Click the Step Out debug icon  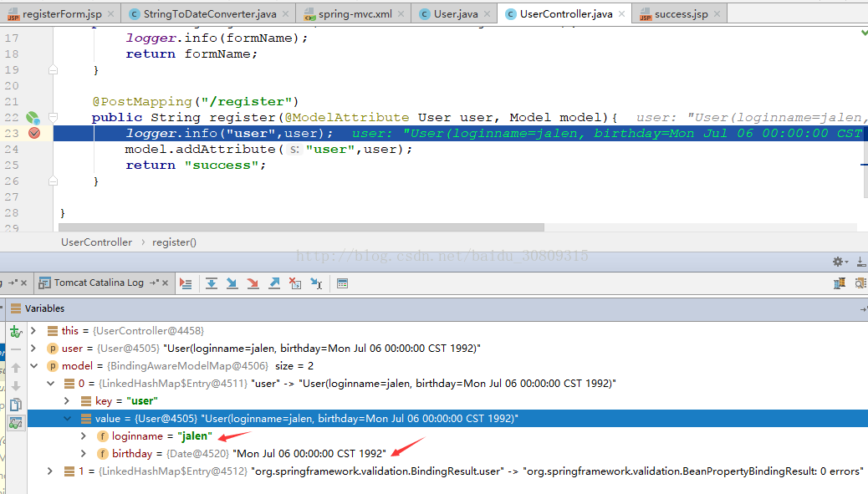point(273,283)
